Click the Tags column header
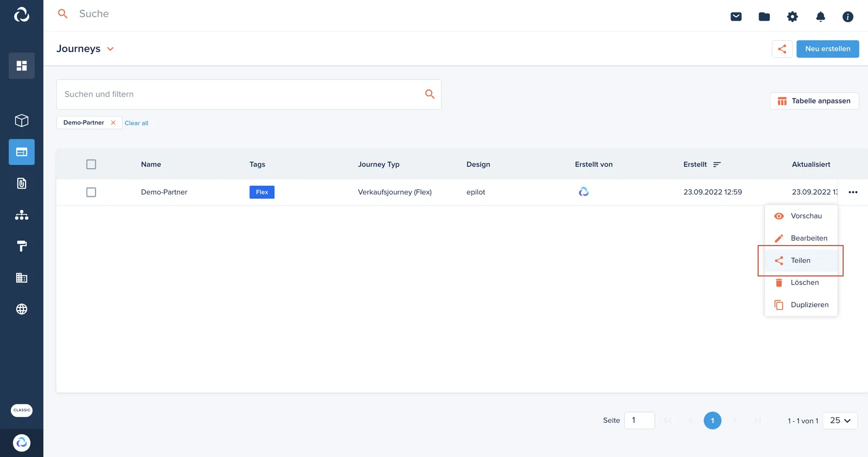Viewport: 868px width, 457px height. click(257, 164)
